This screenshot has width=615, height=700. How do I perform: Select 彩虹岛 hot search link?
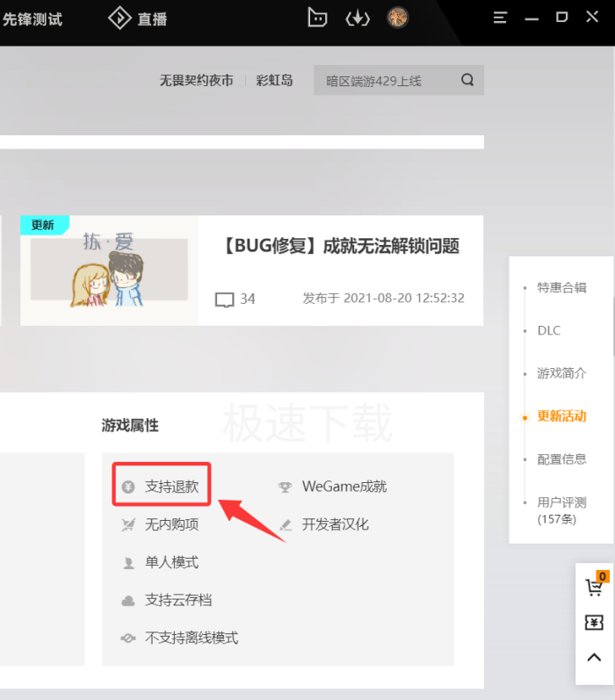274,81
